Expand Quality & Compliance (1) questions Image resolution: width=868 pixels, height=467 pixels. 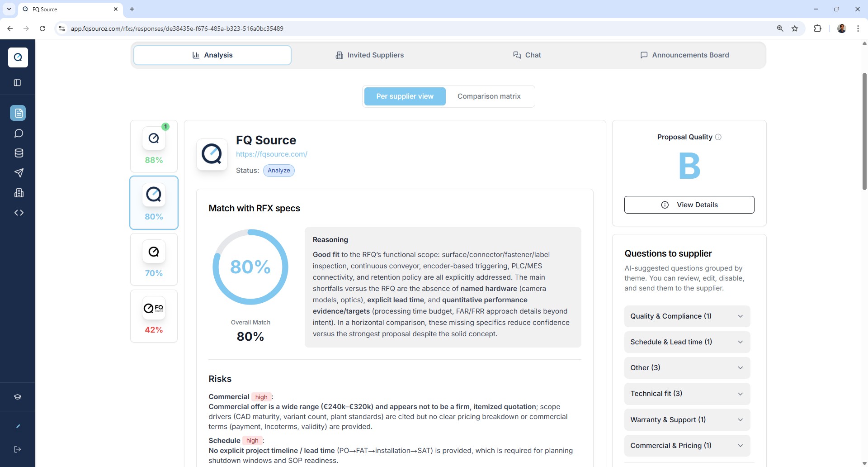pyautogui.click(x=687, y=316)
